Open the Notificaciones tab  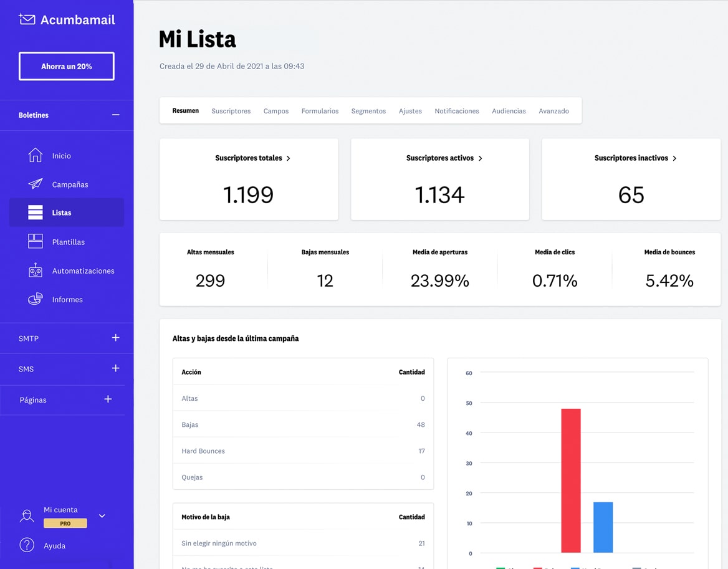(x=457, y=110)
